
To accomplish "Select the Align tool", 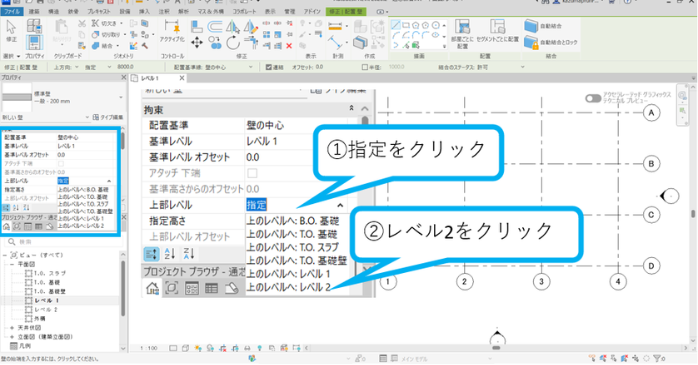I will click(197, 27).
